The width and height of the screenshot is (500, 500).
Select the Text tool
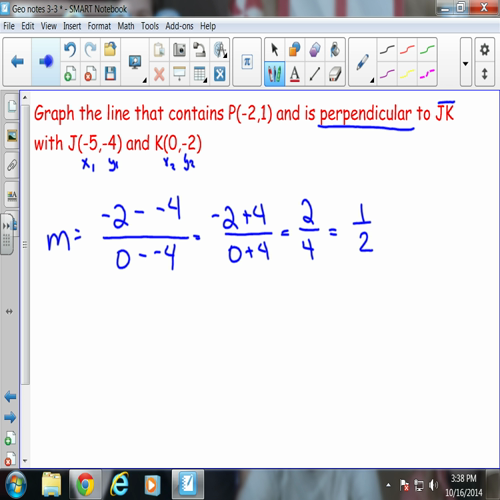point(294,74)
